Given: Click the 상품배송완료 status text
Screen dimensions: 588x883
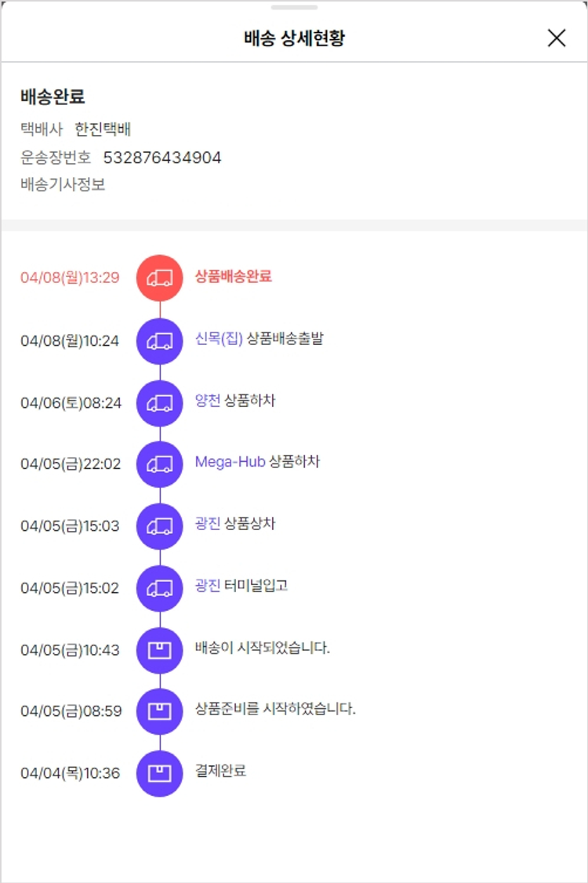Looking at the screenshot, I should coord(234,276).
